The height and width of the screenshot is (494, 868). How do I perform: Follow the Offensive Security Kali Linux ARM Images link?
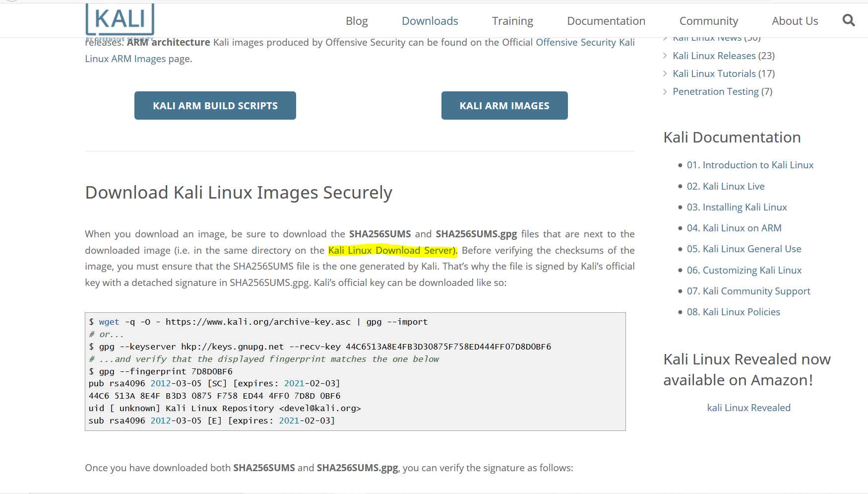point(585,43)
